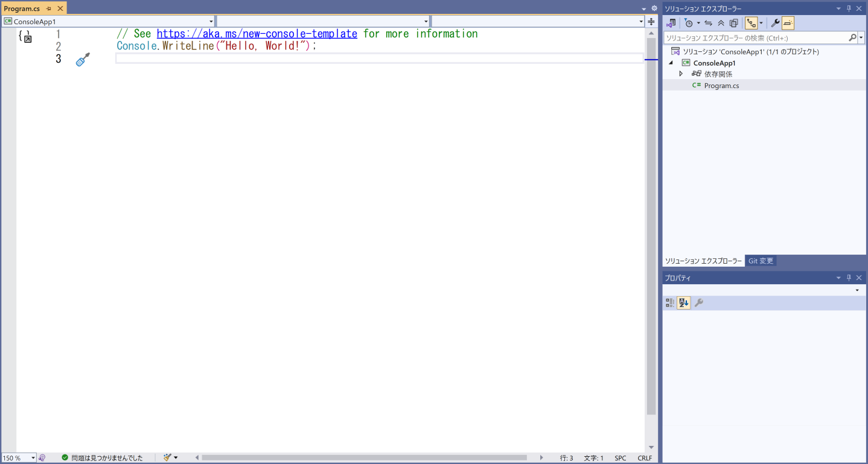Expand the 依存関係 node under ConsoleApp1
This screenshot has width=868, height=464.
point(681,74)
